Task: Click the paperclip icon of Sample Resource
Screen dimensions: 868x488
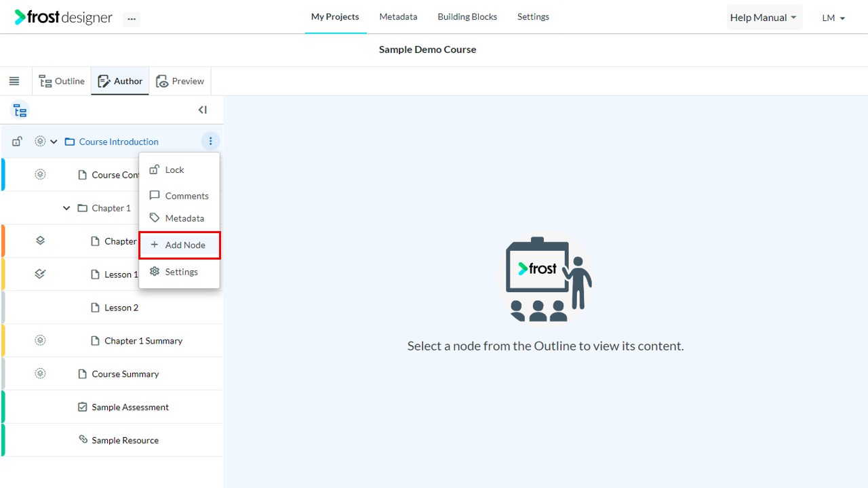Action: pyautogui.click(x=83, y=440)
